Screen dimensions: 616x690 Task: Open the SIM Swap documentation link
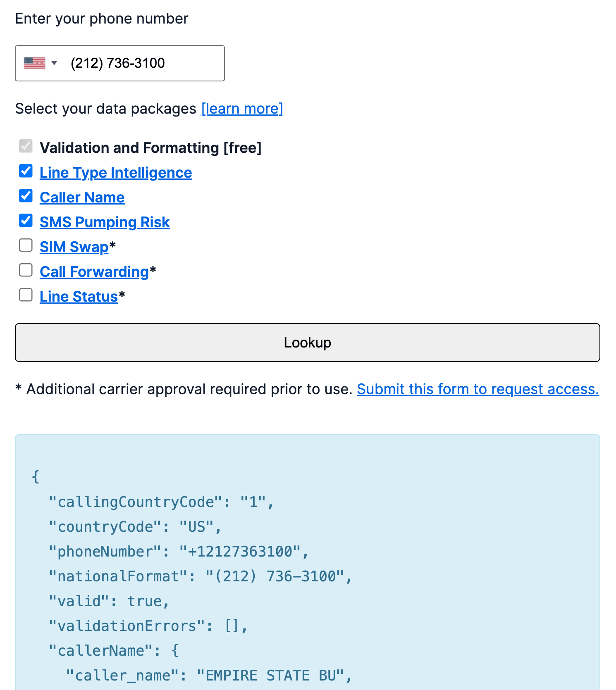tap(74, 247)
